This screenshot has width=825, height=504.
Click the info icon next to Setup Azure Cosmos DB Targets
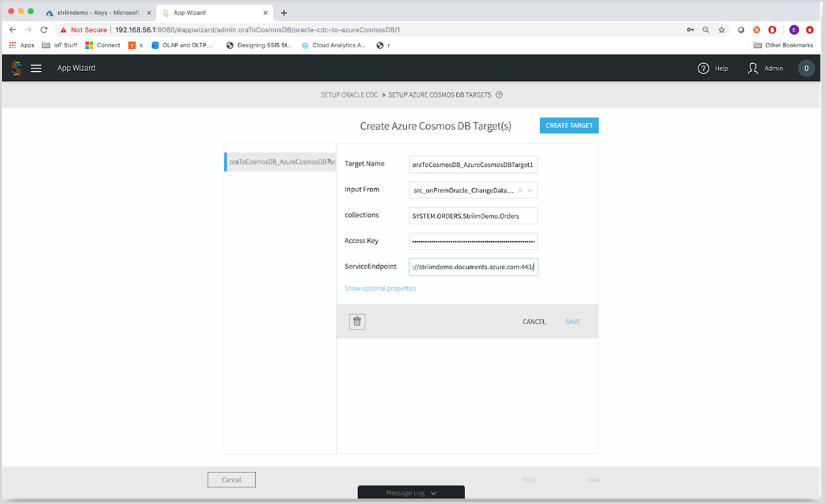pyautogui.click(x=499, y=94)
